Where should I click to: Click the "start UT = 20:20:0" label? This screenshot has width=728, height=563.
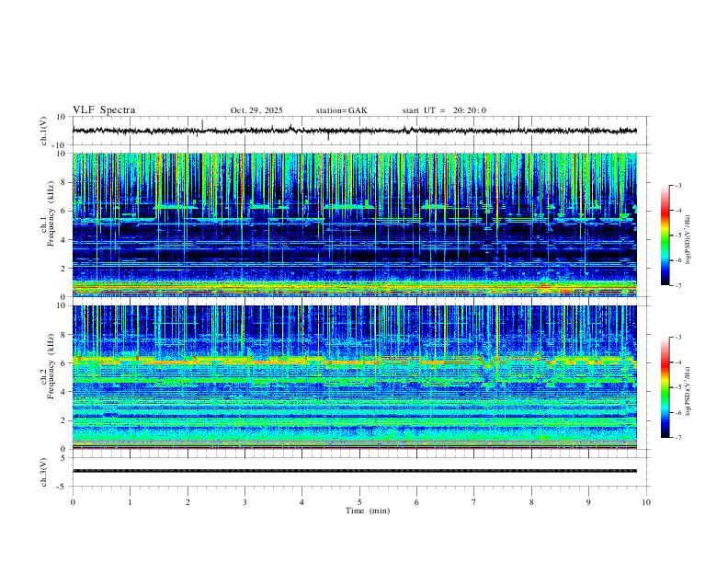pyautogui.click(x=444, y=110)
